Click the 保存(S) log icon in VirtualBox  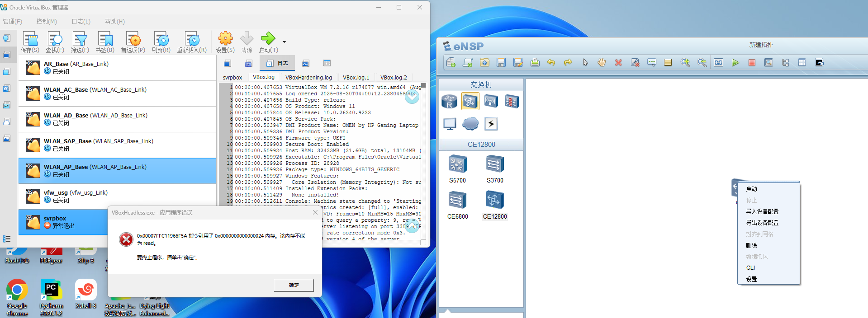(x=30, y=42)
